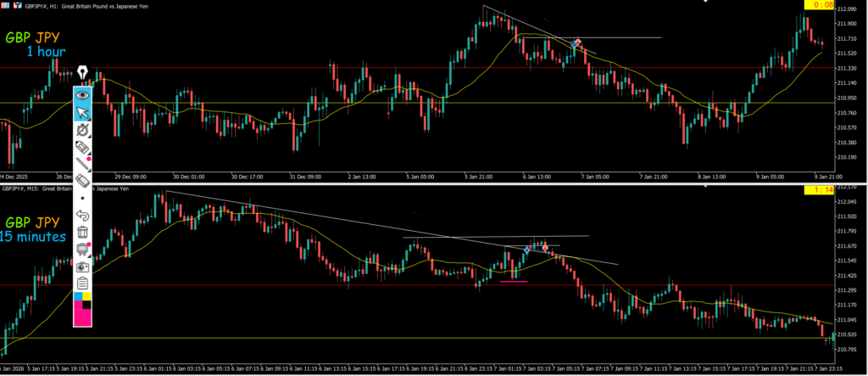Open the clipboard notes icon
This screenshot has width=868, height=376.
tap(82, 283)
